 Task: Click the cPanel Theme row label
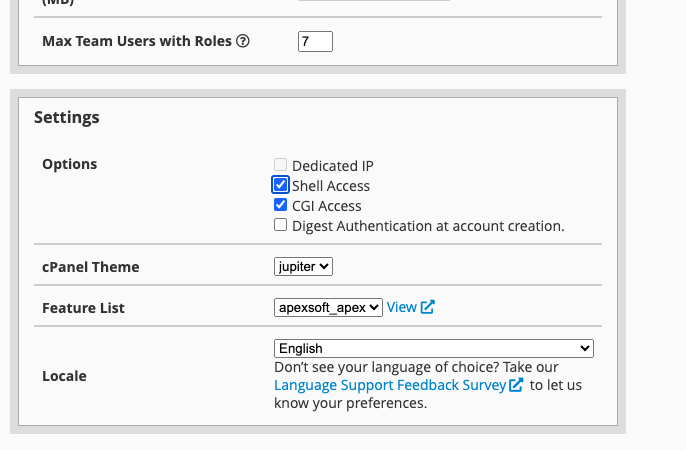pos(91,267)
